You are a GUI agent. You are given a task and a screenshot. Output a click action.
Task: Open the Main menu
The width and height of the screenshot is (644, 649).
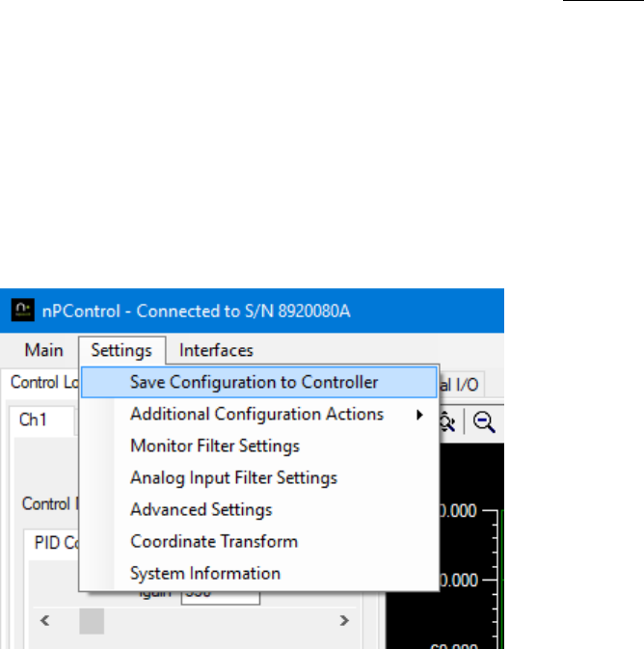pos(44,351)
